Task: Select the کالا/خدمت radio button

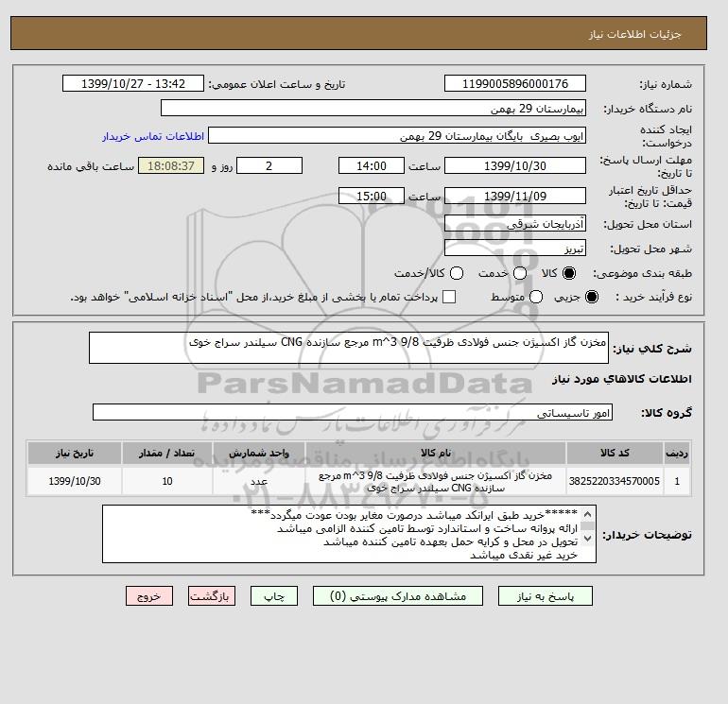Action: [457, 273]
